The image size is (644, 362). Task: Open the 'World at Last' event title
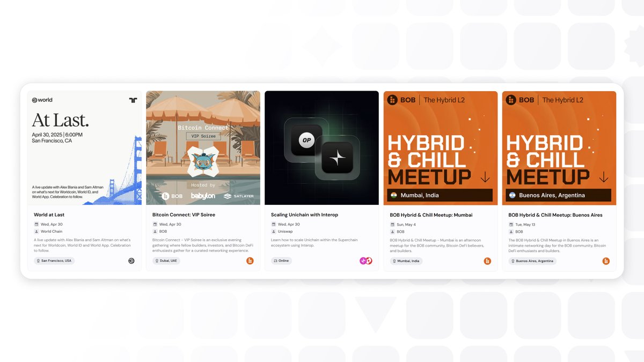click(49, 215)
